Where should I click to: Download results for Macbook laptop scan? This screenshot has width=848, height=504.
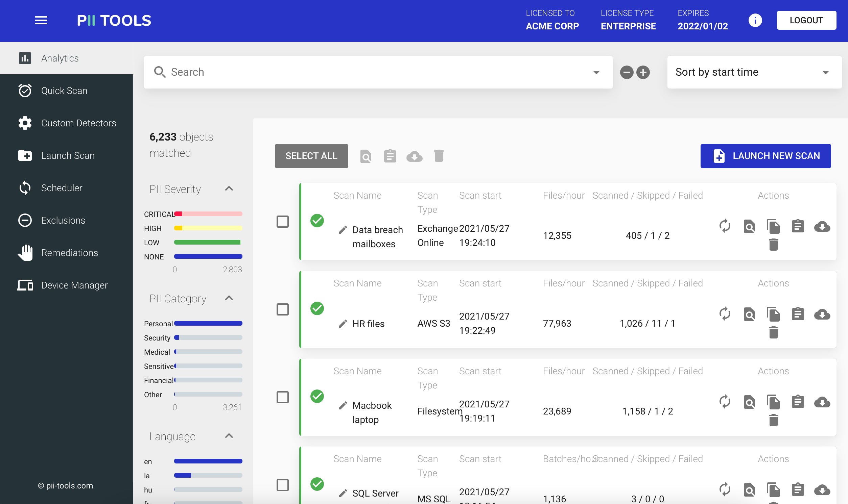(x=822, y=402)
